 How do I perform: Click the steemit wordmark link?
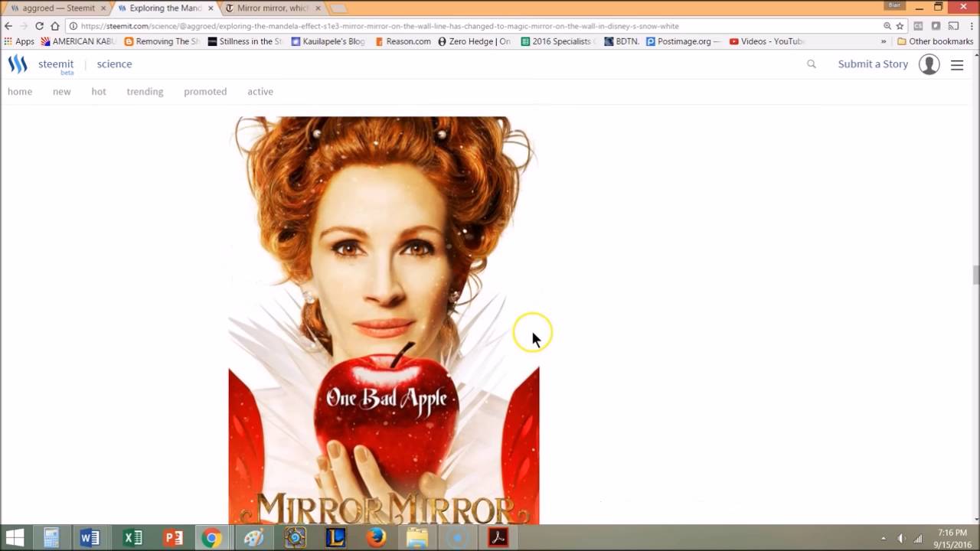56,65
